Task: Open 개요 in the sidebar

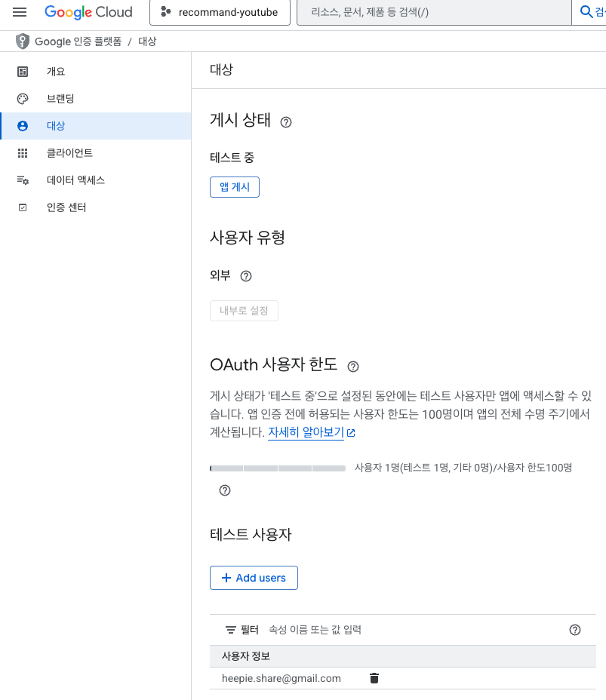Action: (96, 72)
